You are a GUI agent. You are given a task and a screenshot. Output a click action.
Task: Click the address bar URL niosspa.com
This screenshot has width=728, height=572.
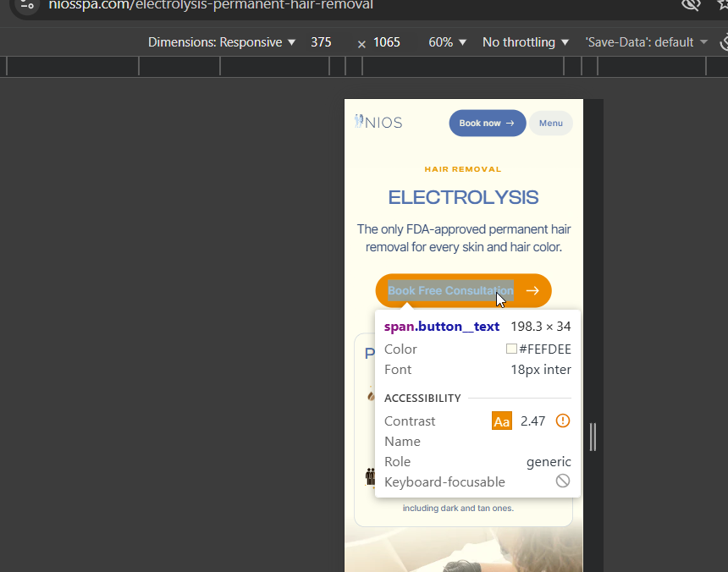[211, 5]
